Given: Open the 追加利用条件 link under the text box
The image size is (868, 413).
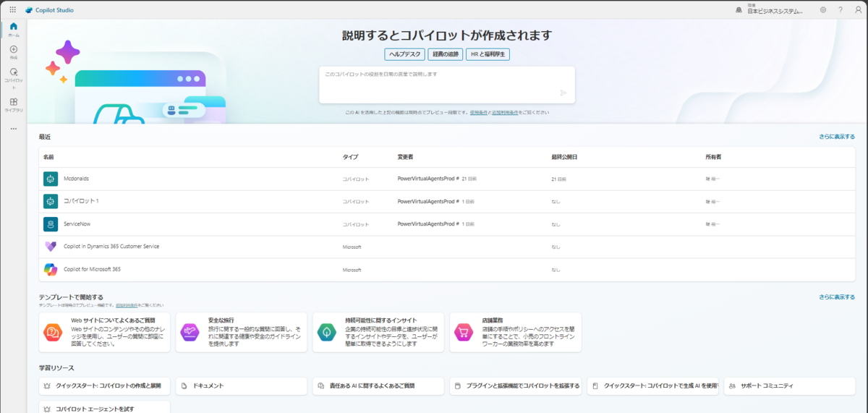Looking at the screenshot, I should tap(505, 112).
